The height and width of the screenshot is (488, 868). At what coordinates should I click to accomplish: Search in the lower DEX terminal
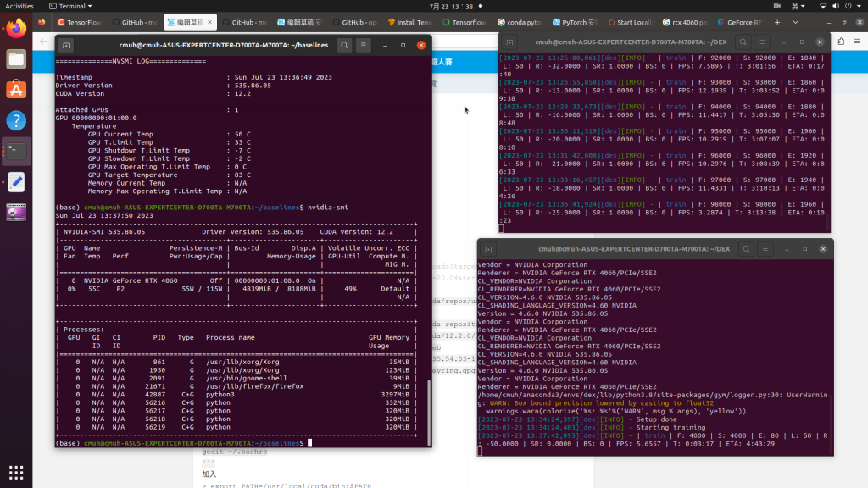coord(746,249)
